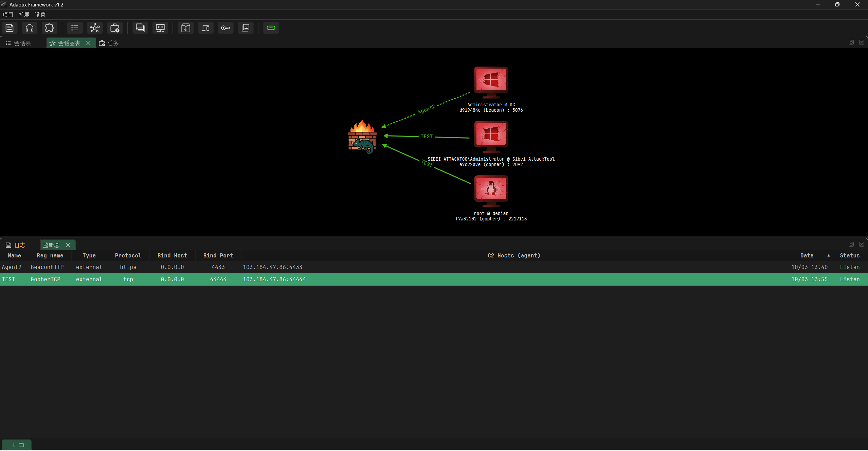
Task: Sort listeners by Date column header
Action: (807, 256)
